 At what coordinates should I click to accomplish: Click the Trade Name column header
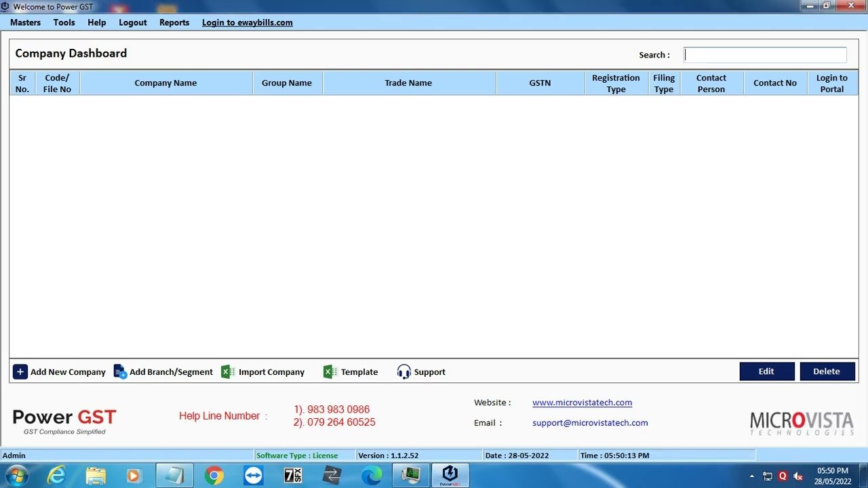[x=408, y=83]
